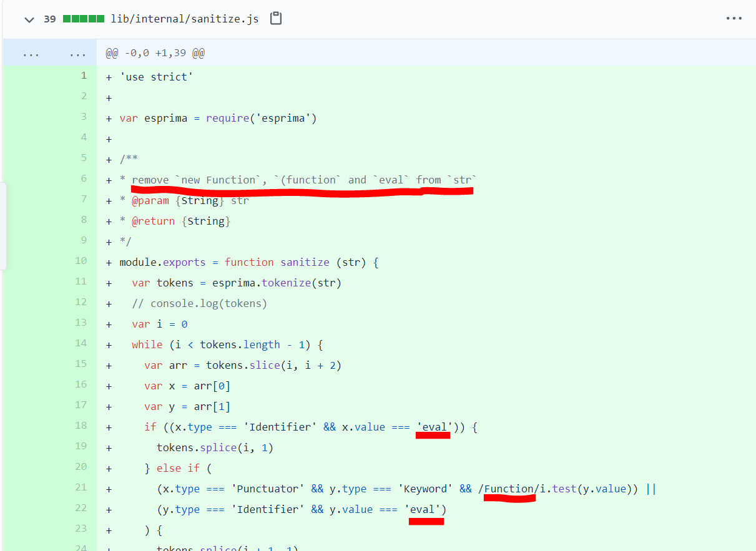Expand hidden lines above the hunk header
The height and width of the screenshot is (551, 756).
(50, 54)
